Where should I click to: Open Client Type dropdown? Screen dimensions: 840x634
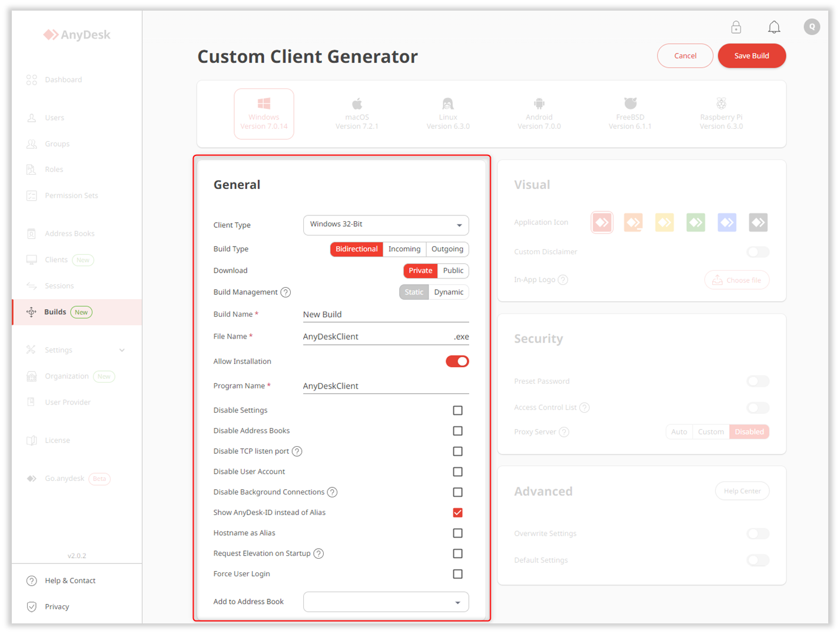(x=386, y=225)
